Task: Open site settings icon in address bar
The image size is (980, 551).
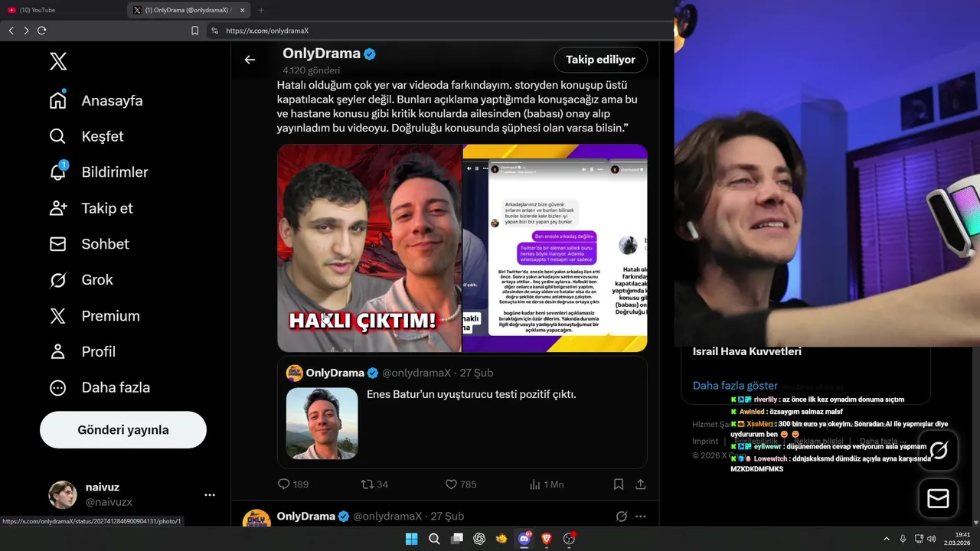Action: coord(214,31)
